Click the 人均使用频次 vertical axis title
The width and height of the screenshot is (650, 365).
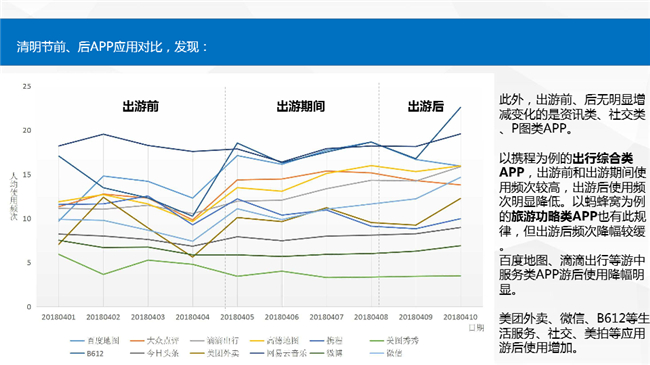coord(14,196)
